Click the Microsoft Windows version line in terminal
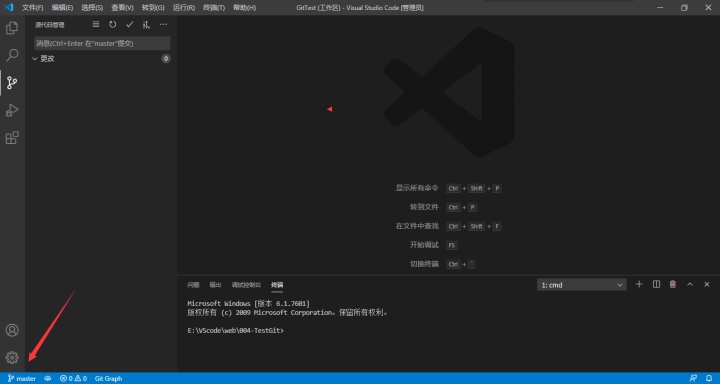Image resolution: width=720 pixels, height=384 pixels. tap(248, 304)
